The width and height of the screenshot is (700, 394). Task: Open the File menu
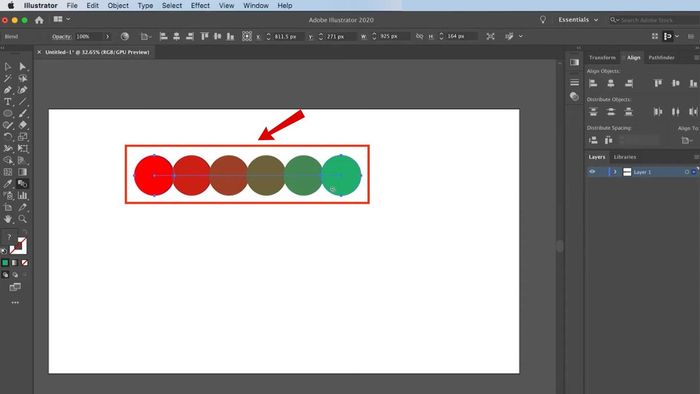(x=72, y=5)
